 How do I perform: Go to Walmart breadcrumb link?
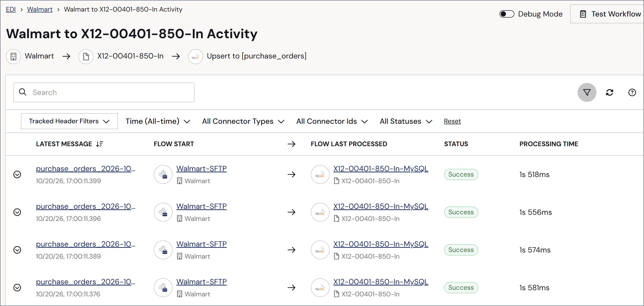40,9
